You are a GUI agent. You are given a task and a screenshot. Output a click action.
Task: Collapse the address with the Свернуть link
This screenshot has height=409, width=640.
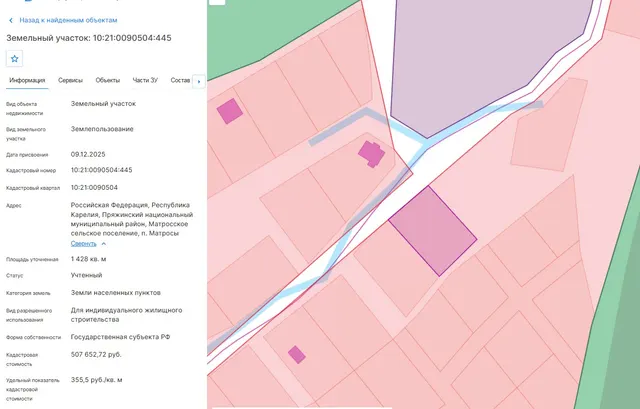click(x=84, y=244)
